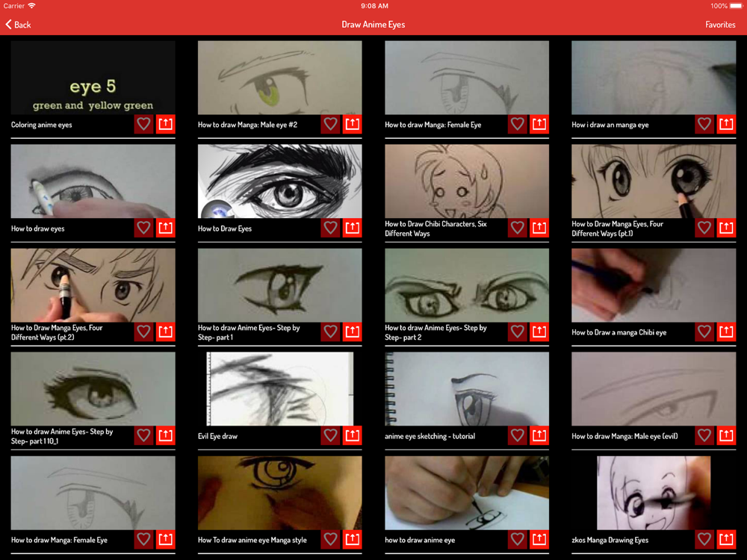747x560 pixels.
Task: Play the Male eye #2 video thumbnail
Action: (x=279, y=77)
